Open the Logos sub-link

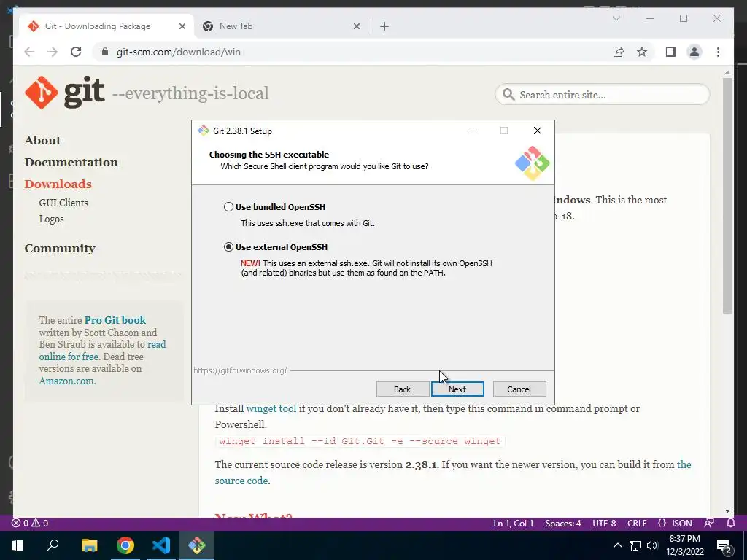tap(52, 219)
